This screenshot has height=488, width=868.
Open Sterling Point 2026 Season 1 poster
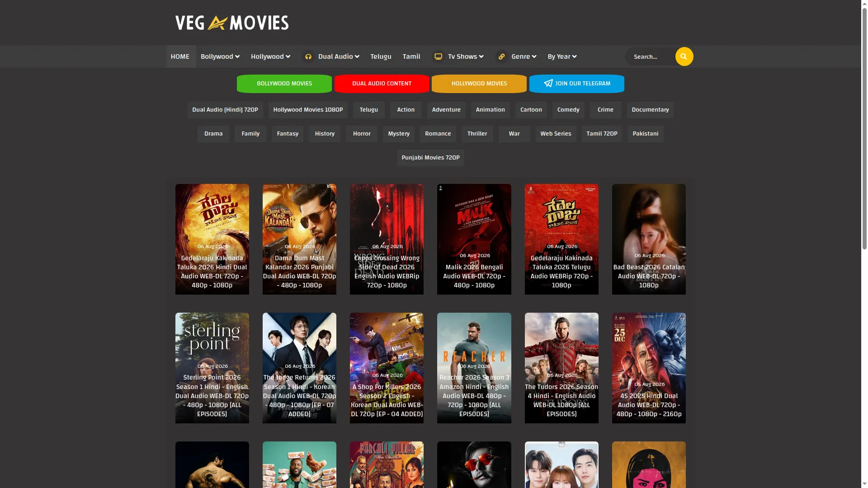[x=212, y=368]
